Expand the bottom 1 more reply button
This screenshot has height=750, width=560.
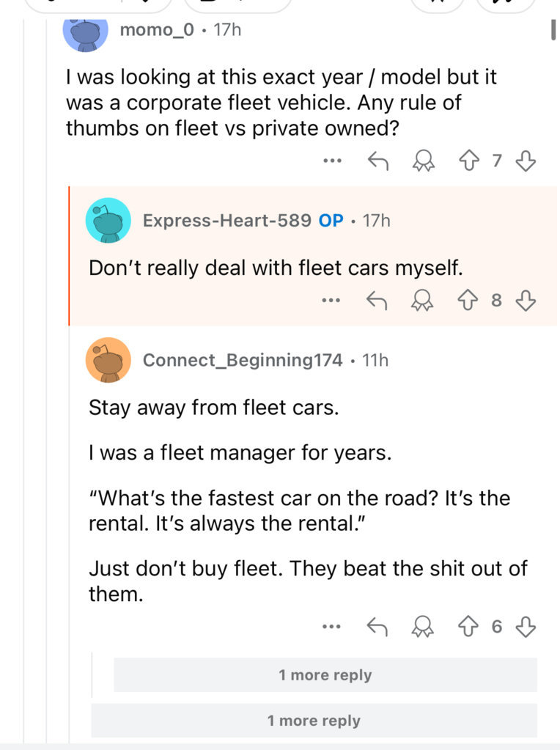(x=314, y=721)
